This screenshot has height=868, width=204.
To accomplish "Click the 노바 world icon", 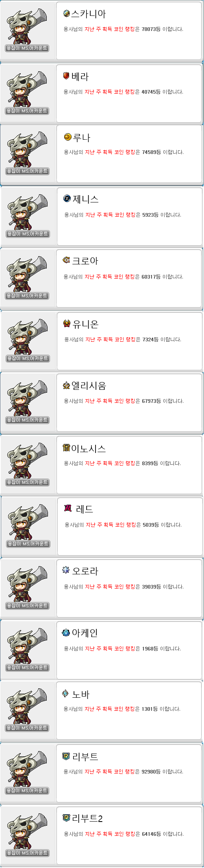I will (65, 694).
